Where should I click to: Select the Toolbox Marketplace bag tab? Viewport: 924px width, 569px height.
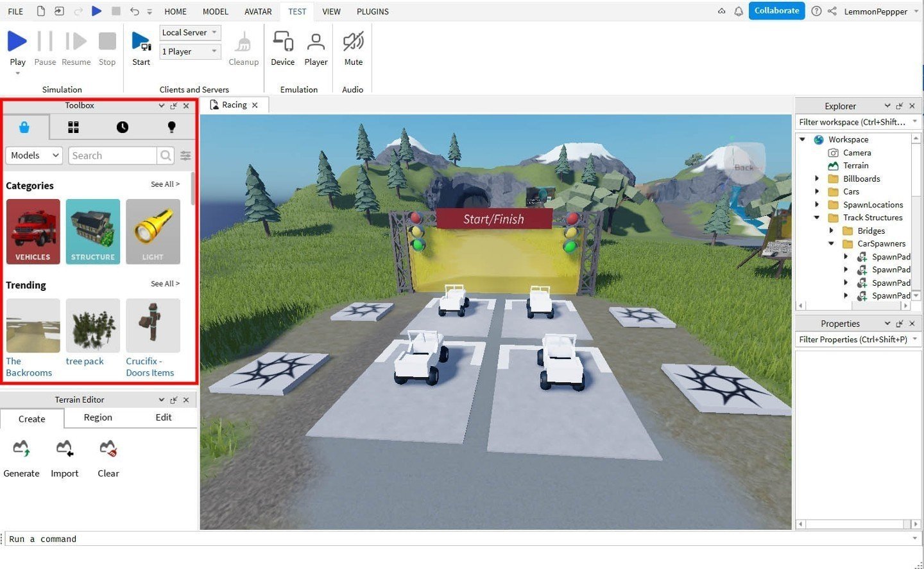tap(24, 127)
